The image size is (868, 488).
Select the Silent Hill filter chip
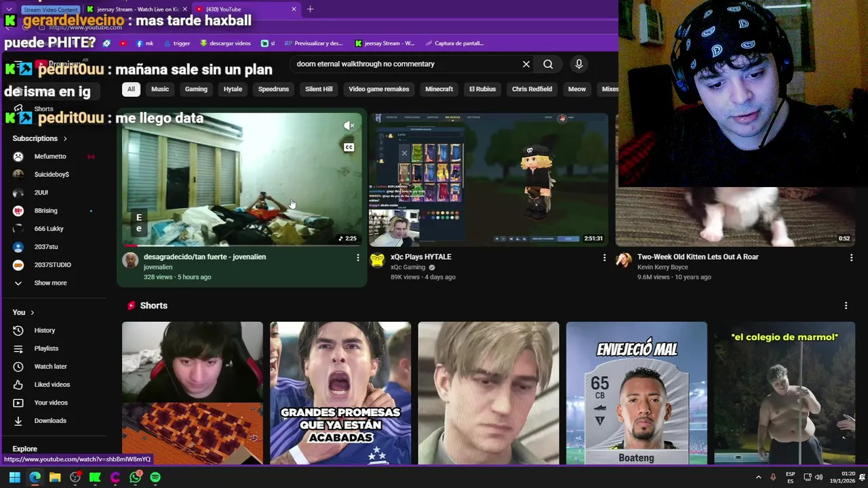tap(319, 89)
